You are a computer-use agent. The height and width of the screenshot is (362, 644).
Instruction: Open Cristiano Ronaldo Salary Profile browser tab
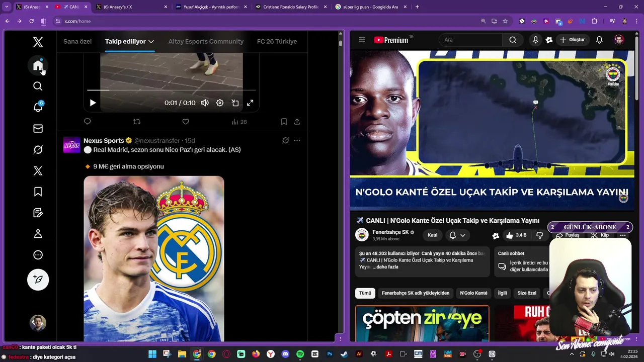[290, 7]
